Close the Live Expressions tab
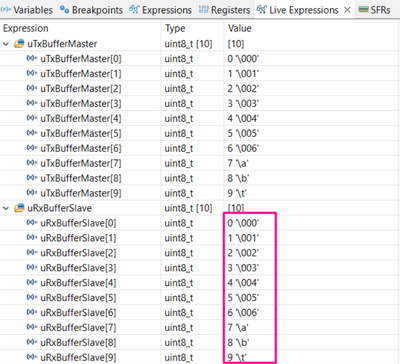Viewport: 400px width, 364px height. pyautogui.click(x=347, y=10)
